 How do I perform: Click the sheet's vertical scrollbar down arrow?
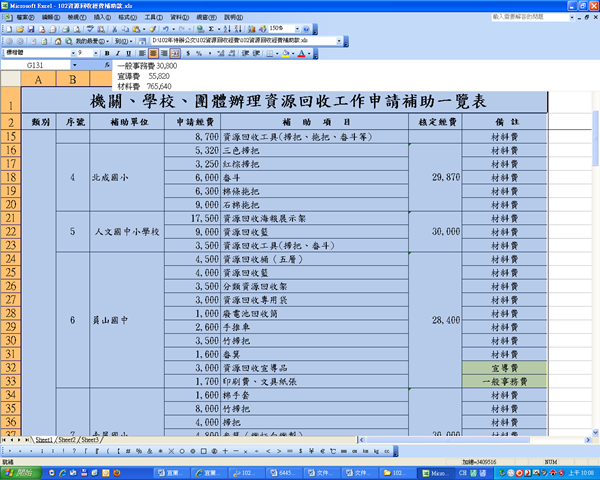tap(595, 433)
